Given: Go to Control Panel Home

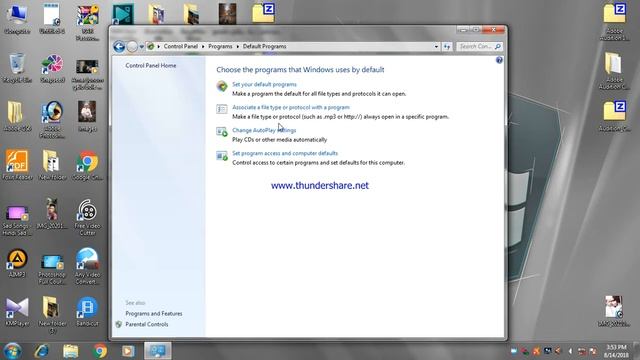Looking at the screenshot, I should tap(151, 66).
